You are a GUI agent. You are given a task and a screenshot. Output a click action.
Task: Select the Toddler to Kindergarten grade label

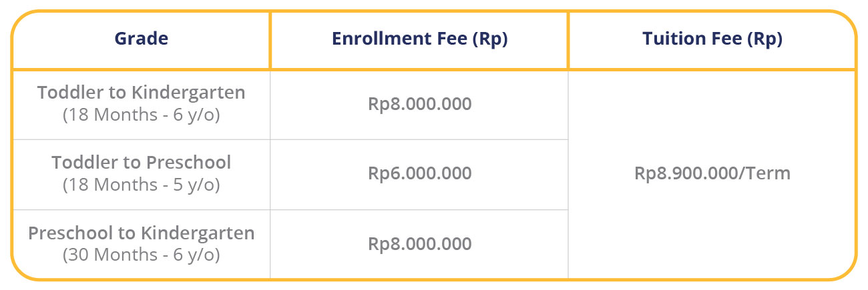(x=141, y=93)
